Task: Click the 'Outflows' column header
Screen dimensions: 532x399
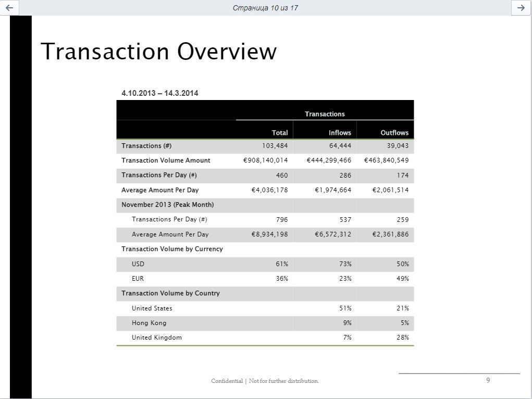Action: tap(394, 133)
